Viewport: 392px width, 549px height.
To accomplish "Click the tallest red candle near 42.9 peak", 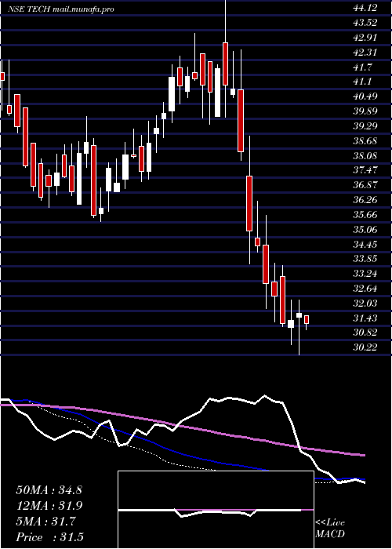I will pyautogui.click(x=226, y=64).
